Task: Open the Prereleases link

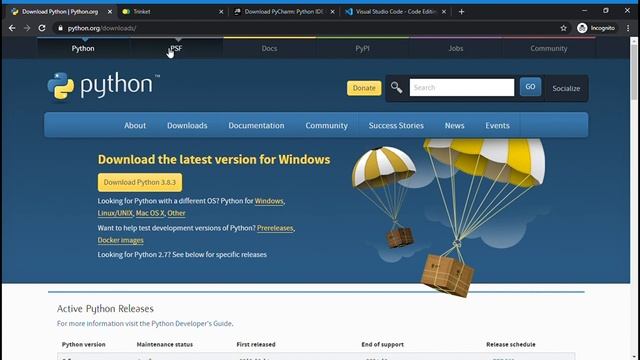Action: (275, 228)
